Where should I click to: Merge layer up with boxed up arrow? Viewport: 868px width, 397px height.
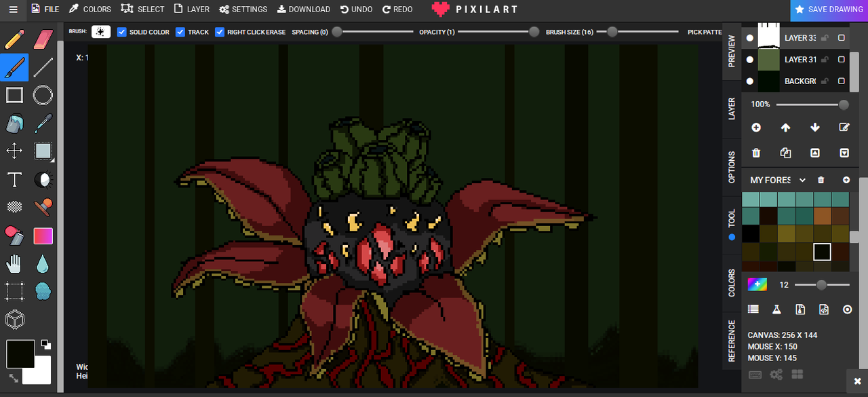point(815,153)
